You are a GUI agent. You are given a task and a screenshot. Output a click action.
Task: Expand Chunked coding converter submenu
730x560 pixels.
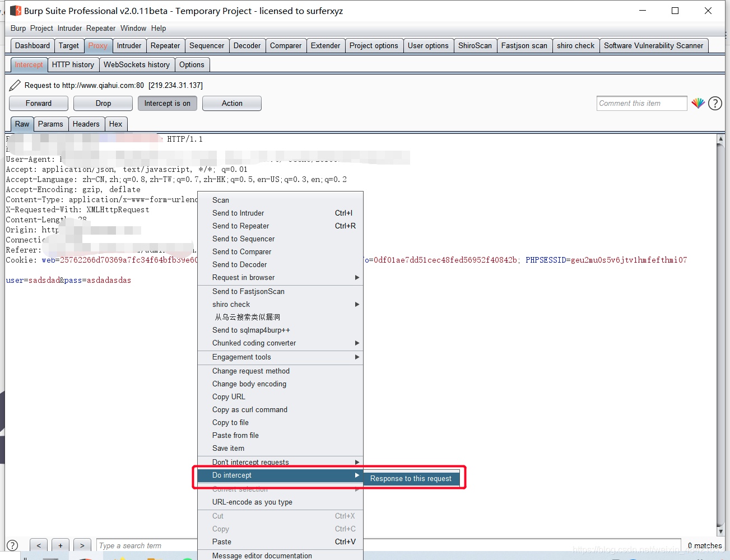coord(280,343)
